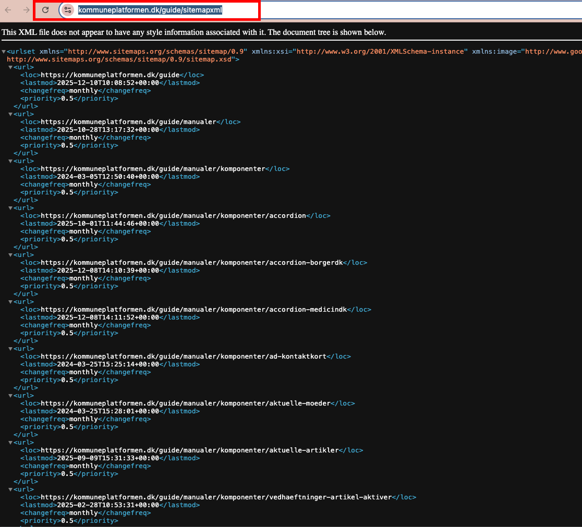
Task: Collapse url node for aktuelle-moeder
Action: [x=10, y=396]
